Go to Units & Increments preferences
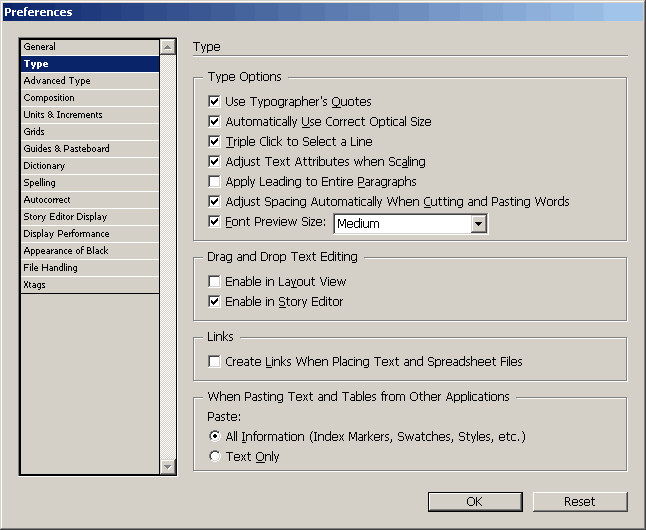The image size is (646, 530). coord(90,115)
